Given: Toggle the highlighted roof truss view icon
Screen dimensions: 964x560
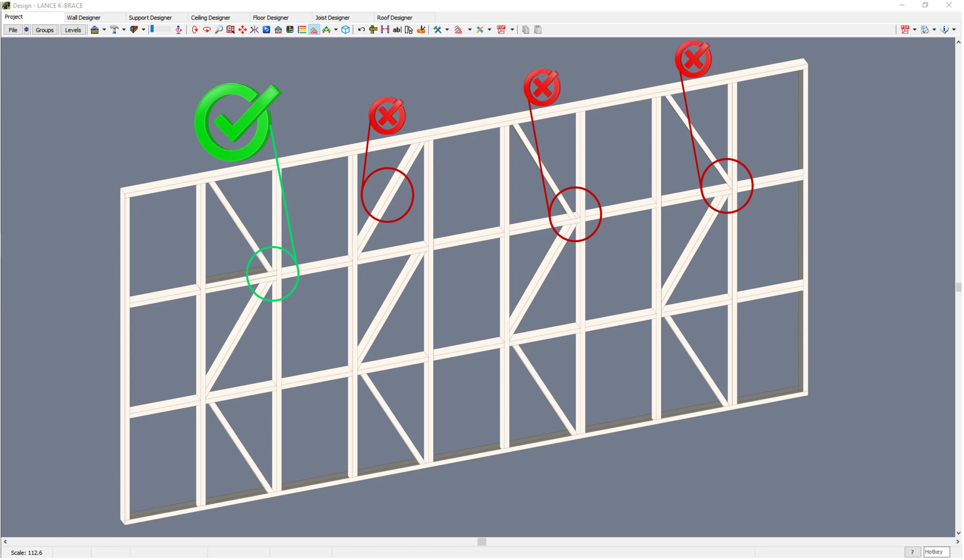Looking at the screenshot, I should click(314, 30).
